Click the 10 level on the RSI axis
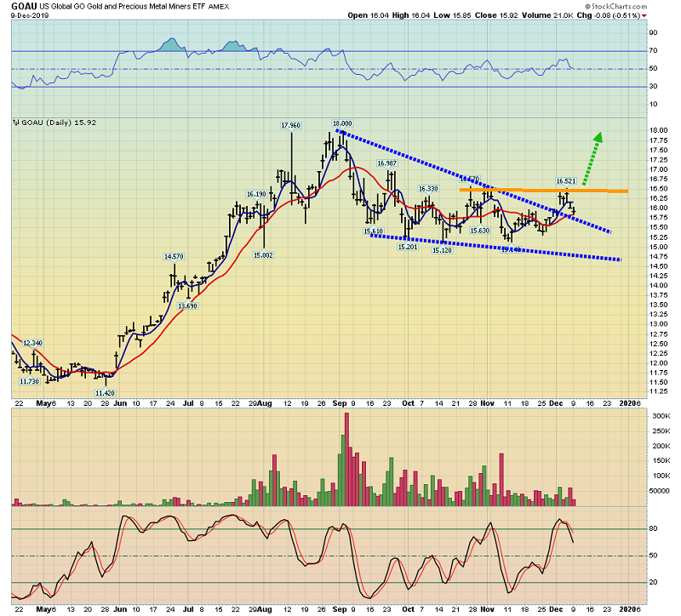 point(653,104)
